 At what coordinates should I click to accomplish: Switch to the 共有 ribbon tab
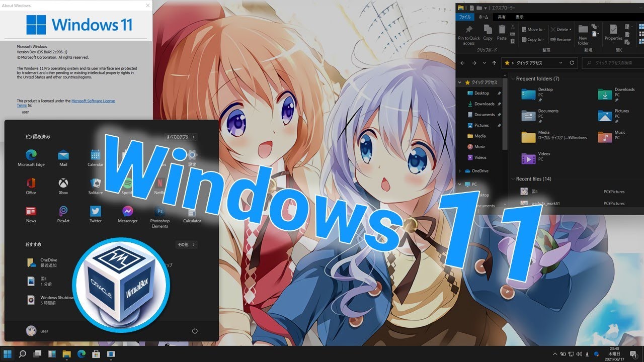502,17
